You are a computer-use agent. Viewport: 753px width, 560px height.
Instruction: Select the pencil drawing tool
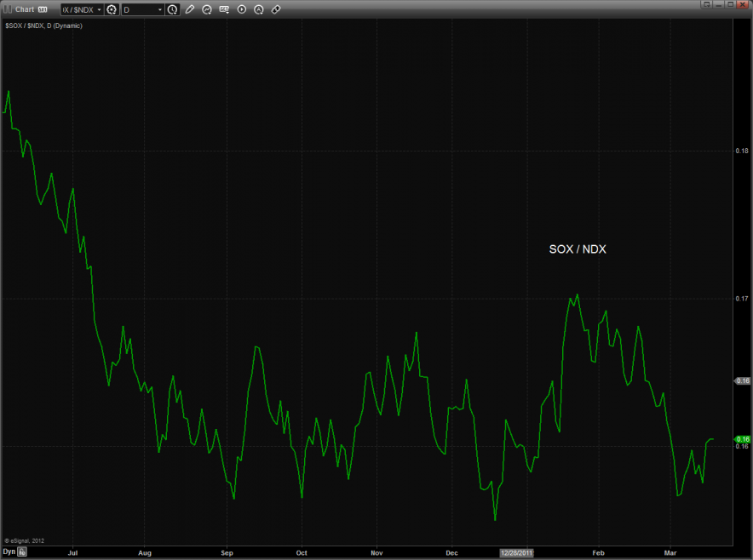[x=190, y=9]
